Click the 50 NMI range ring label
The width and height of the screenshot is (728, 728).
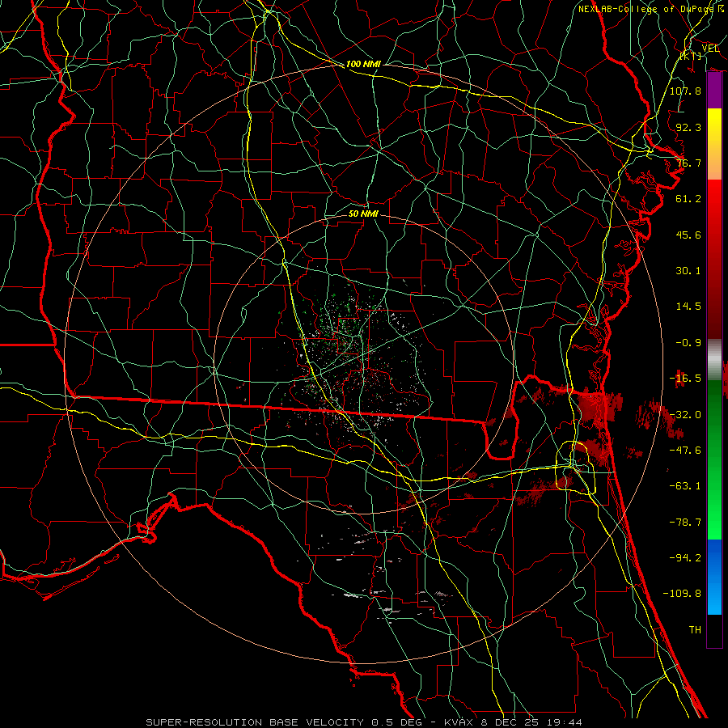(x=363, y=214)
